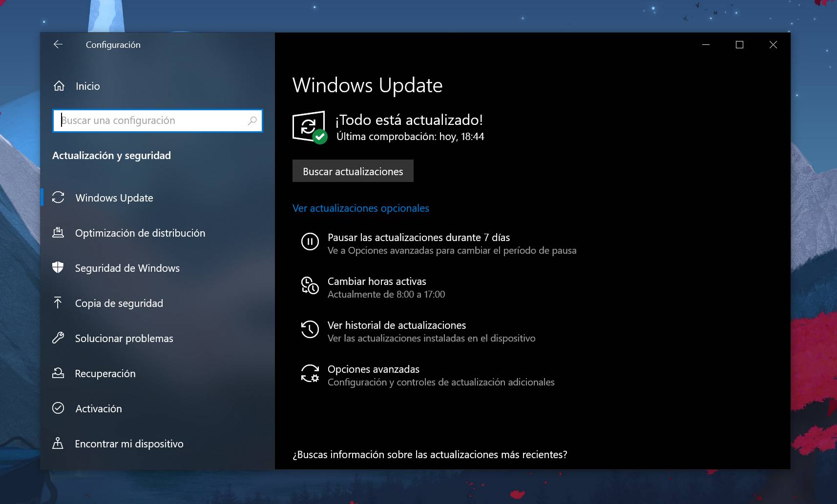Image resolution: width=837 pixels, height=504 pixels.
Task: Click Última comprobación: hoy, 18:44 text
Action: pos(410,137)
